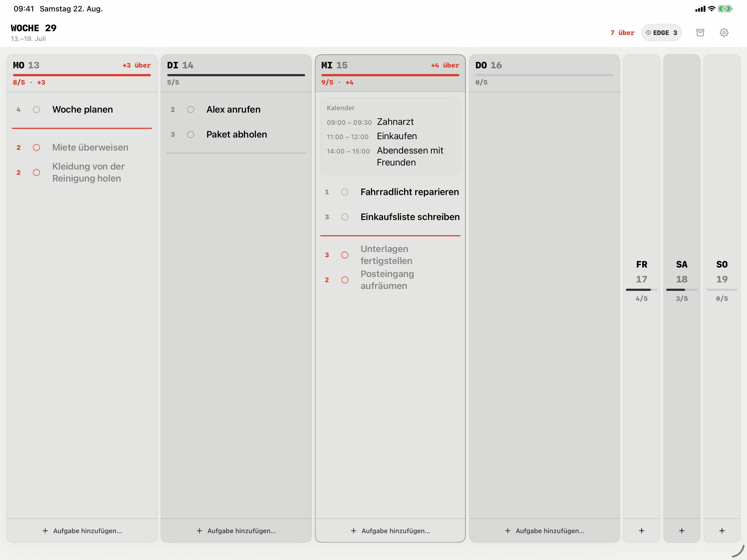This screenshot has width=747, height=560.
Task: Complete Unterlagen fertigstellen task
Action: (x=344, y=255)
